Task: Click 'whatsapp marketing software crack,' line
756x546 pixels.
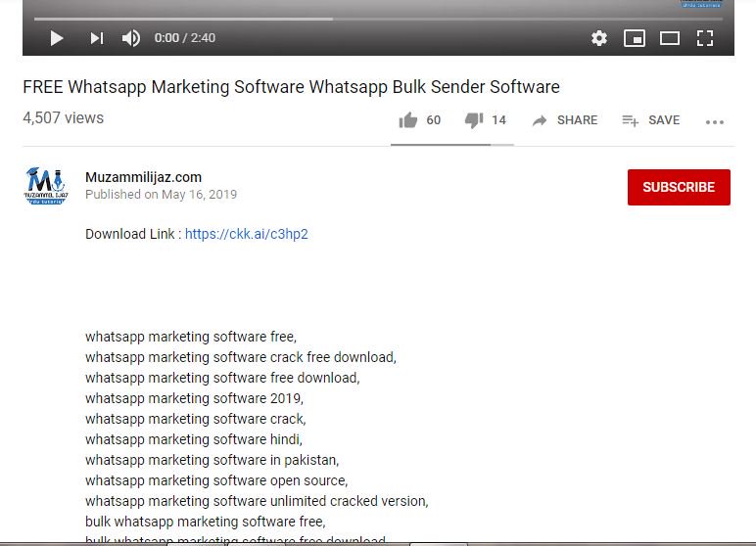Action: coord(196,419)
